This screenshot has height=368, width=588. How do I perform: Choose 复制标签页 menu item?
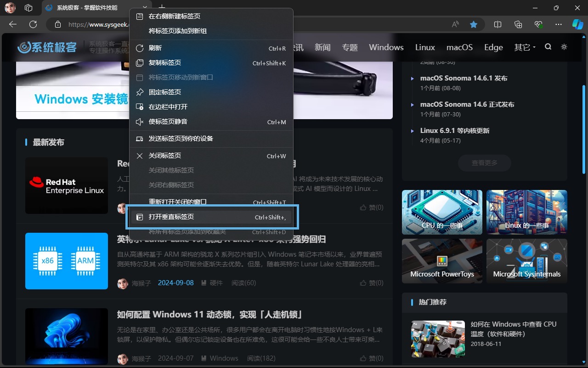(x=211, y=63)
